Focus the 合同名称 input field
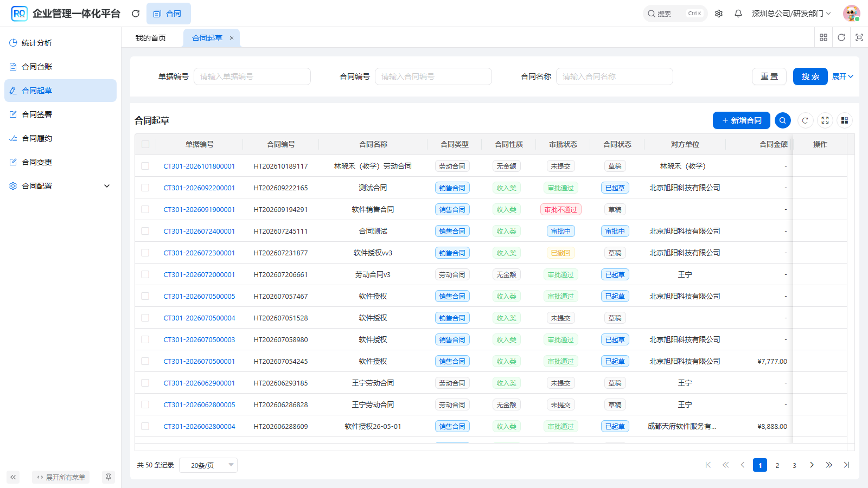 [615, 76]
